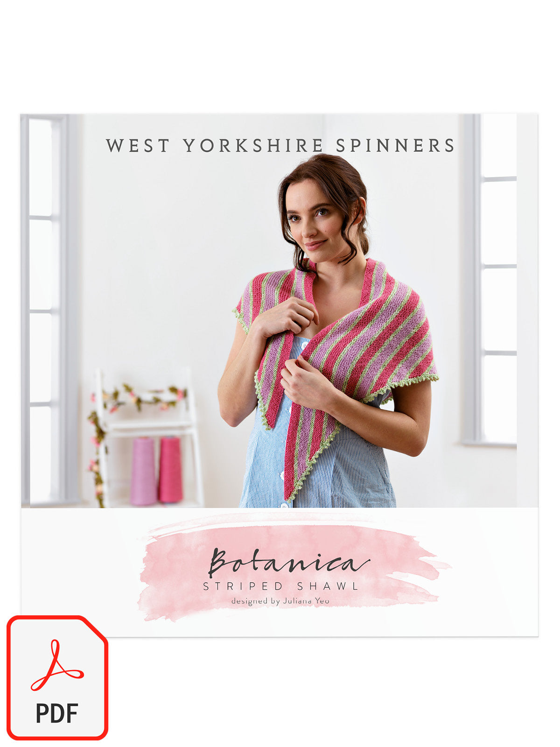Viewport: 560px width, 747px height.
Task: Click the Acrobat swirl logo on the PDF badge
Action: 57,665
